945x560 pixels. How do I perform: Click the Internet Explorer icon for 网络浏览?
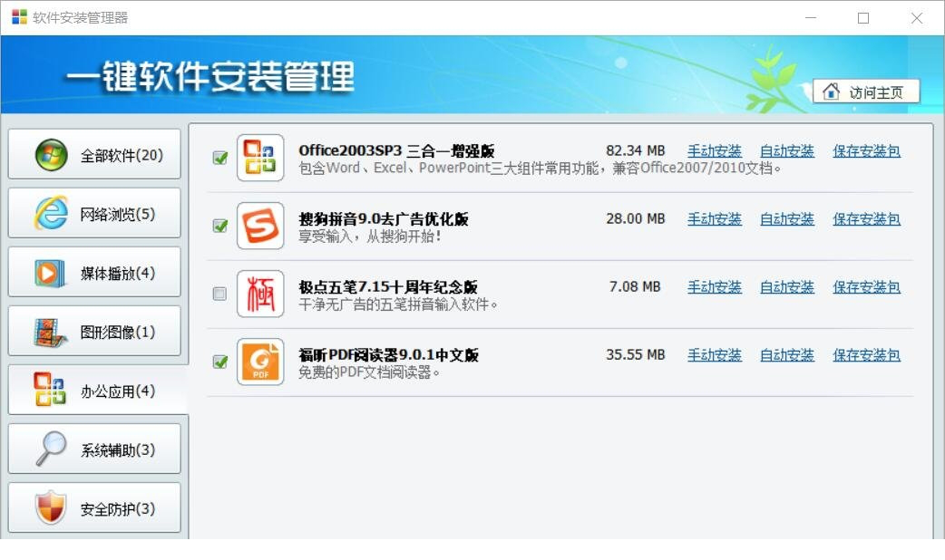pyautogui.click(x=51, y=213)
